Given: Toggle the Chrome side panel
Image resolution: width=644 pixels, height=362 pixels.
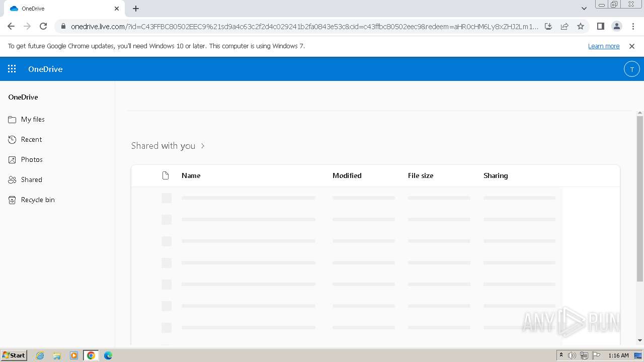Looking at the screenshot, I should pyautogui.click(x=600, y=26).
